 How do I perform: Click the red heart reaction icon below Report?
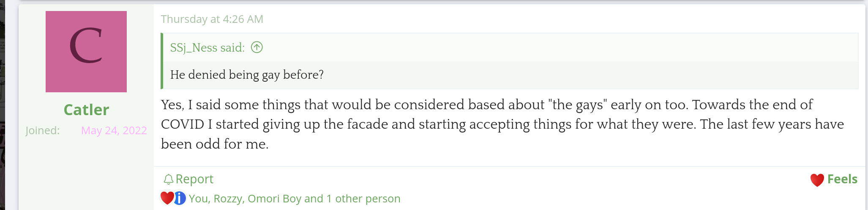[x=167, y=198]
